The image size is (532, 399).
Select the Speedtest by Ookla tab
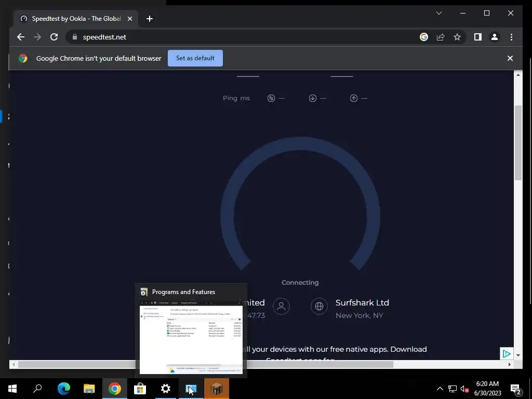click(75, 19)
